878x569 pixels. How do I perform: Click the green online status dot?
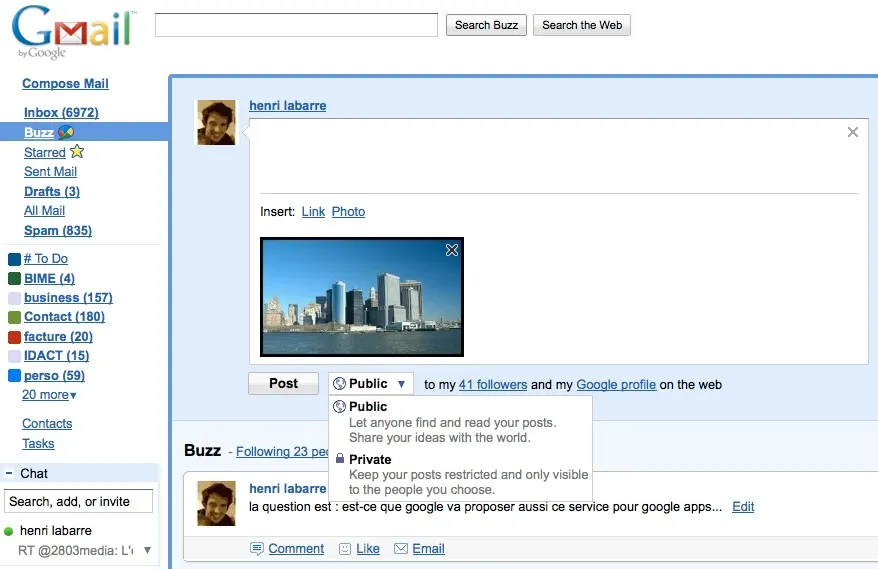coord(8,531)
